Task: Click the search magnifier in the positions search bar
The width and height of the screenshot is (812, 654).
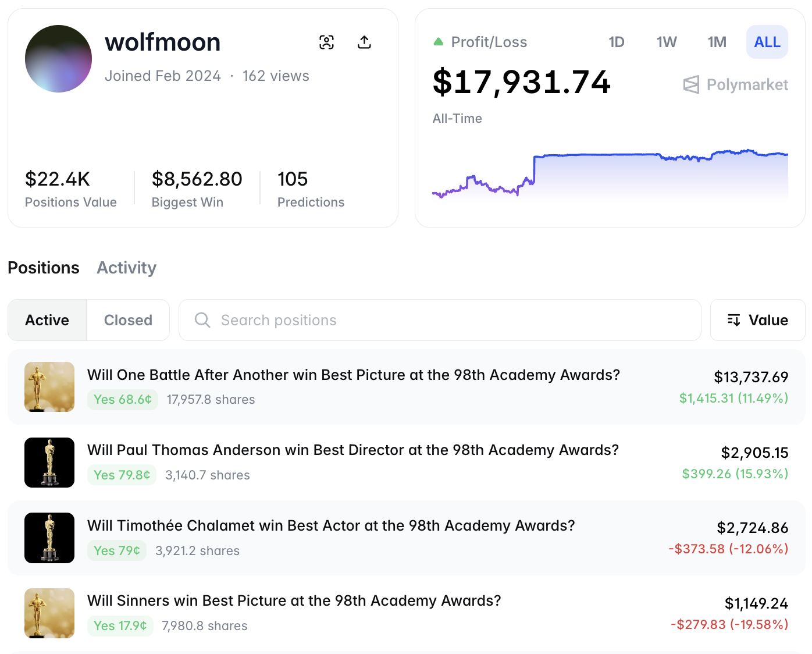Action: [202, 320]
